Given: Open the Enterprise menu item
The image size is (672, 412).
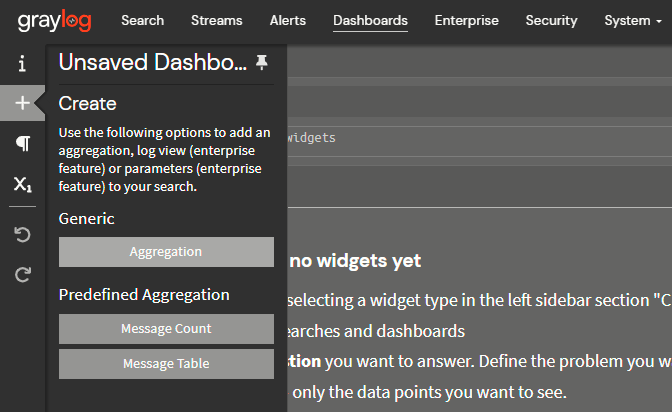Looking at the screenshot, I should (x=466, y=20).
